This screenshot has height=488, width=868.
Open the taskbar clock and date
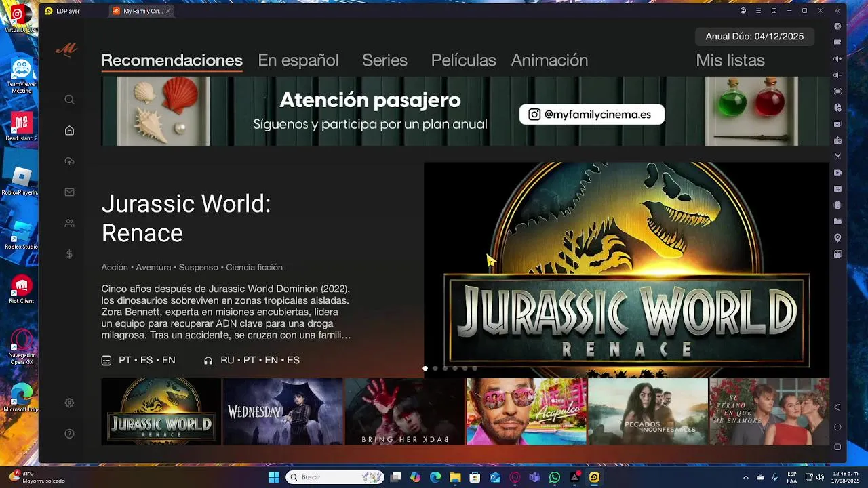pos(846,477)
